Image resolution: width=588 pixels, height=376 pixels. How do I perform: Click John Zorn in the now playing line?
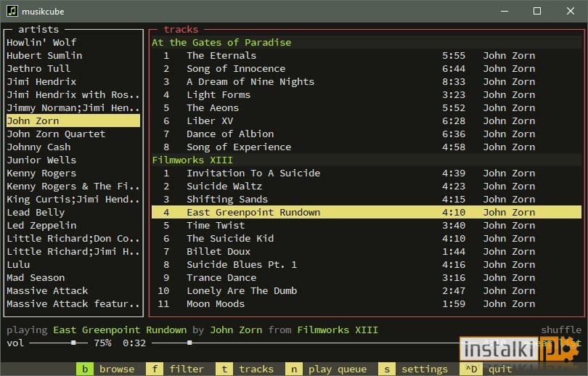click(236, 330)
